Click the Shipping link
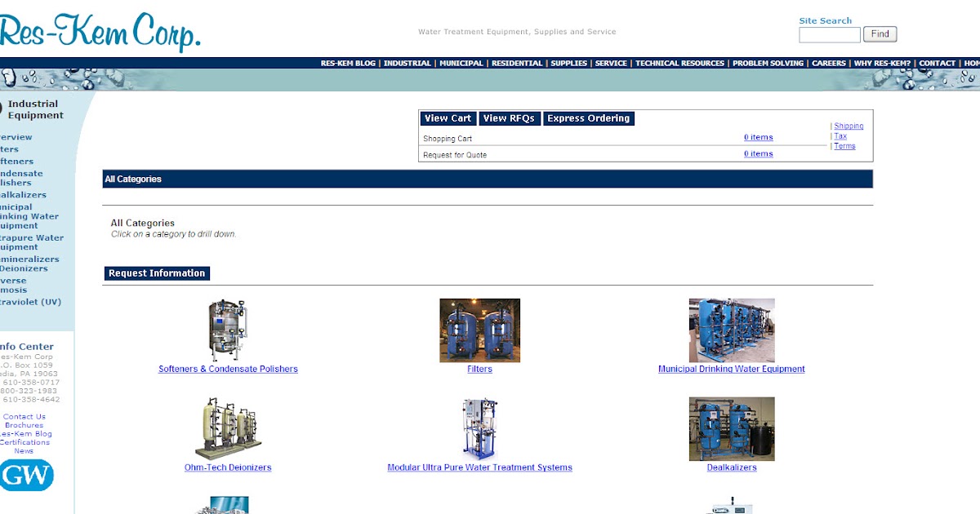Image resolution: width=980 pixels, height=514 pixels. (x=849, y=126)
